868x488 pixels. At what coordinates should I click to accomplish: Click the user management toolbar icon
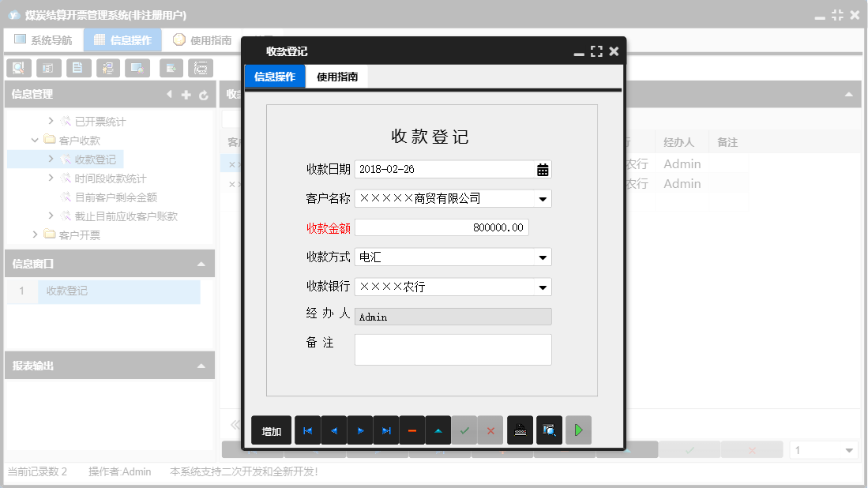108,68
